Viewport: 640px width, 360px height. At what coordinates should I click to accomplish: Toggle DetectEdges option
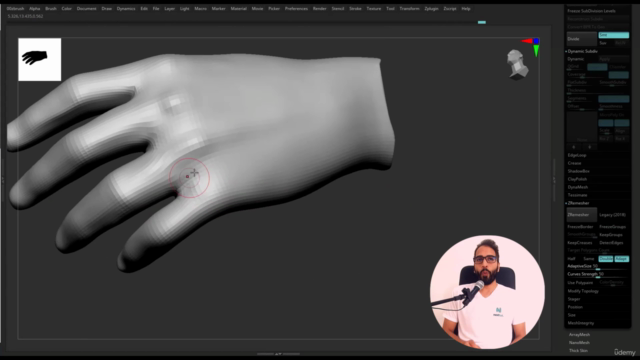click(611, 243)
